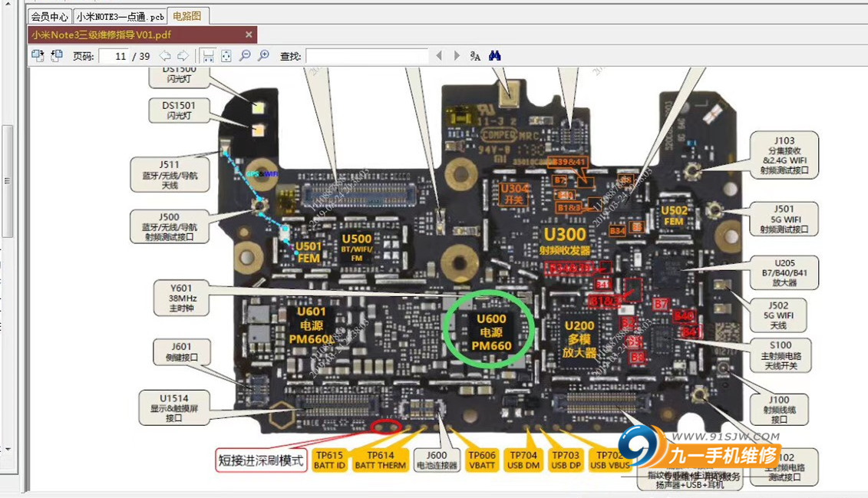
Task: Click the U300 射频收发器 label
Action: pos(565,241)
